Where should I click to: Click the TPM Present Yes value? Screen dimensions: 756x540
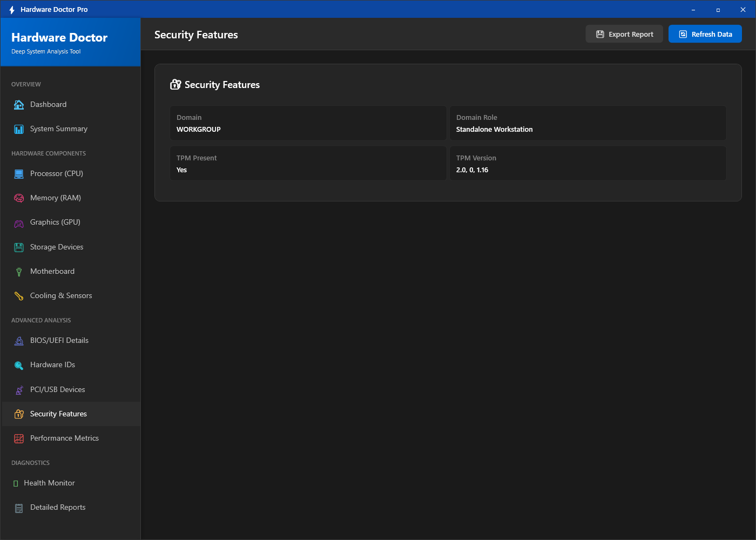pyautogui.click(x=181, y=170)
